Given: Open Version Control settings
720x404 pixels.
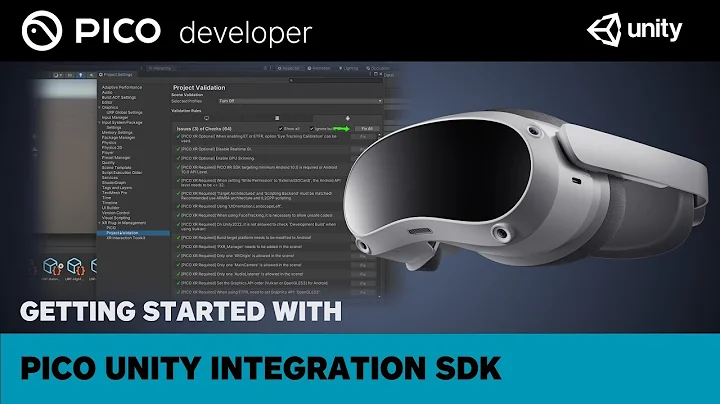Looking at the screenshot, I should pyautogui.click(x=115, y=213).
